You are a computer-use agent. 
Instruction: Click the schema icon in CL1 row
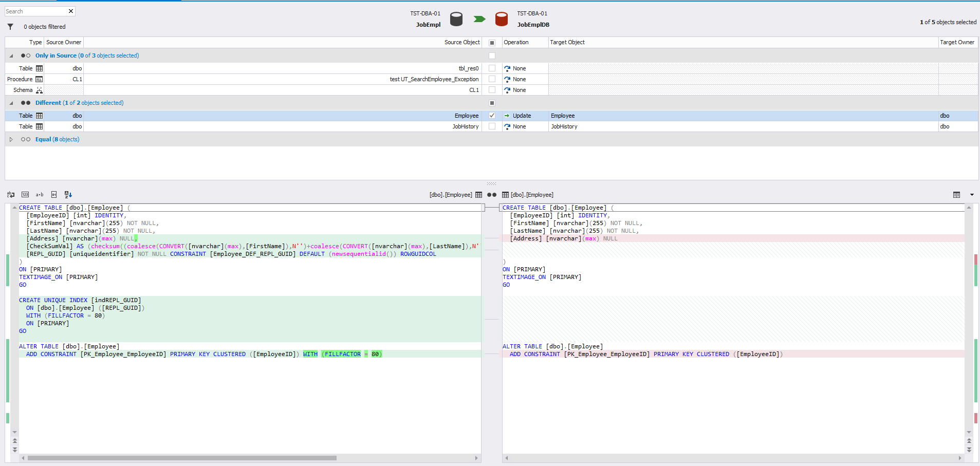tap(39, 90)
